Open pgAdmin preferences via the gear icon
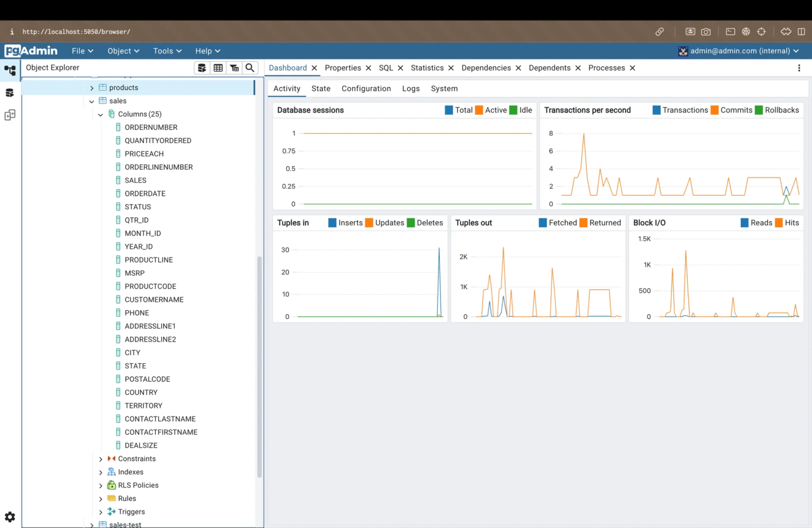Image resolution: width=812 pixels, height=528 pixels. 10,517
